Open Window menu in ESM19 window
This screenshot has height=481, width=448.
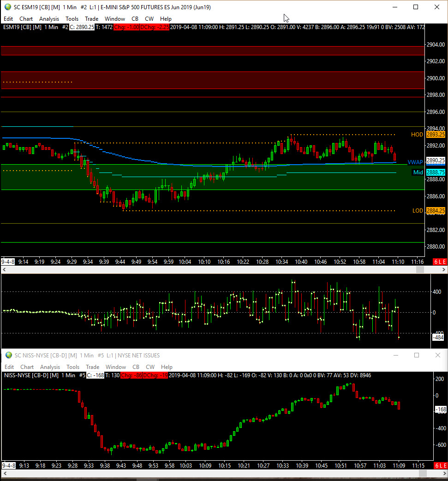[x=115, y=19]
